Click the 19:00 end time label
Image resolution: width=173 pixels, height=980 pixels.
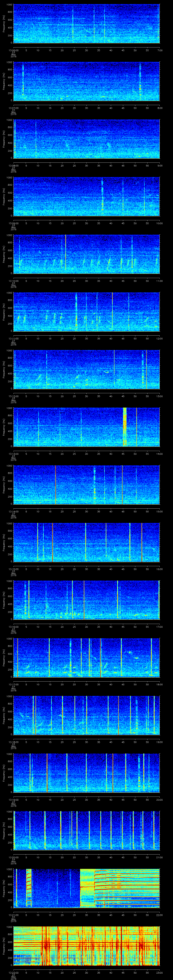click(x=159, y=742)
